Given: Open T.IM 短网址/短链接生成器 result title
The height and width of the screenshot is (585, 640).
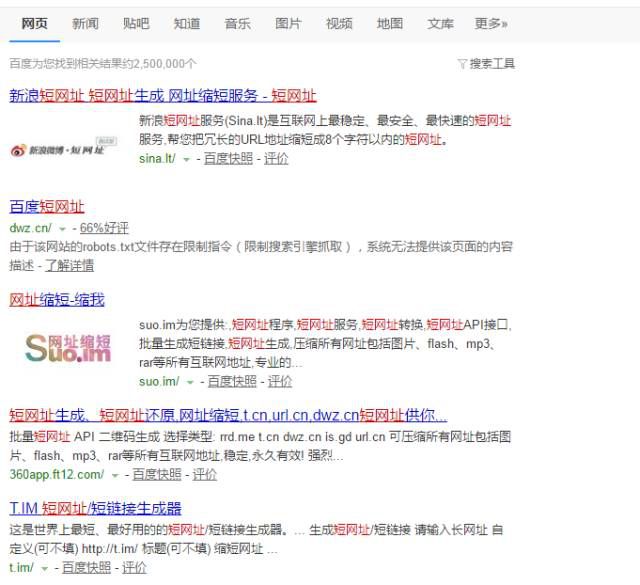Looking at the screenshot, I should click(96, 508).
